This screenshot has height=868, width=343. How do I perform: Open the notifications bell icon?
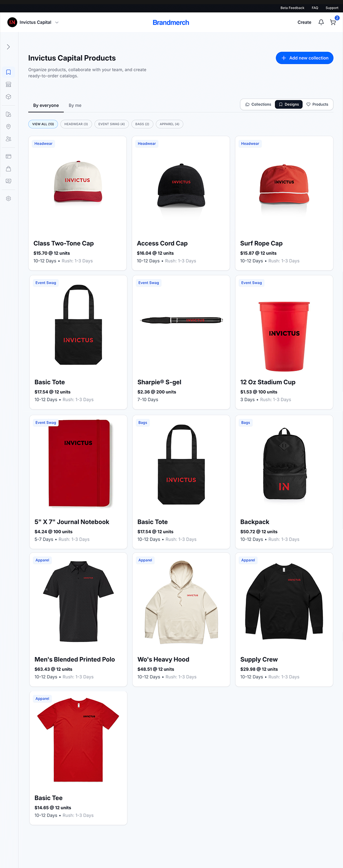321,22
